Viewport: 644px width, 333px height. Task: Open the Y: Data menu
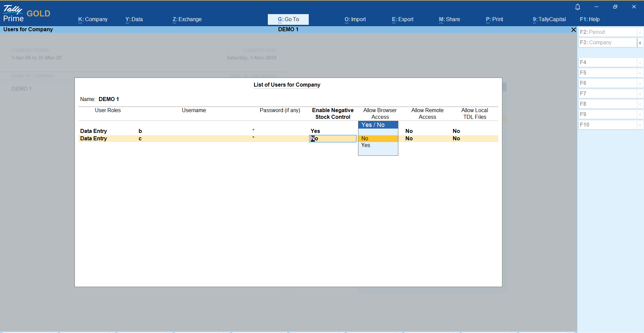[134, 19]
